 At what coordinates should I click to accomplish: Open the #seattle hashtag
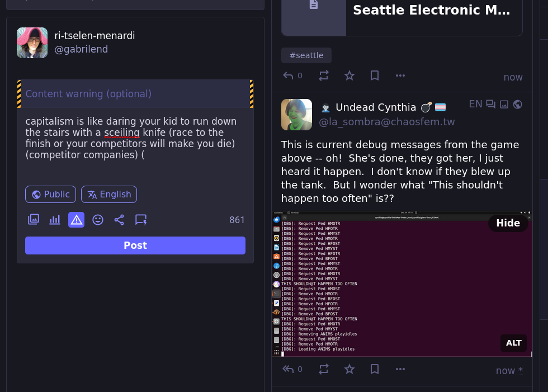pyautogui.click(x=306, y=55)
